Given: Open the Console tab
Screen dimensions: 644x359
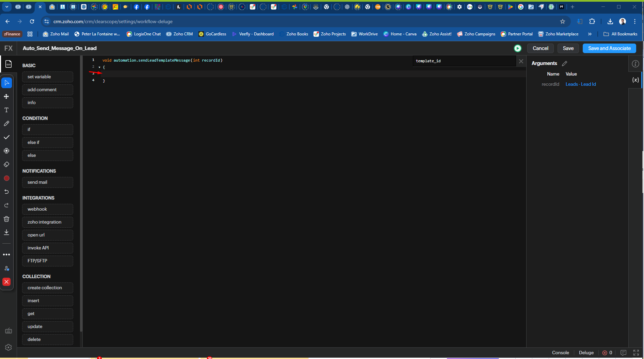Looking at the screenshot, I should tap(560, 353).
